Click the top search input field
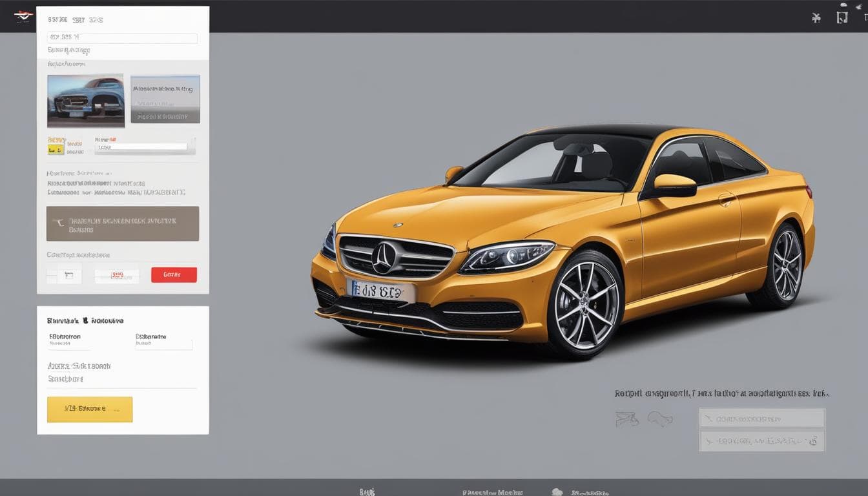 point(122,38)
